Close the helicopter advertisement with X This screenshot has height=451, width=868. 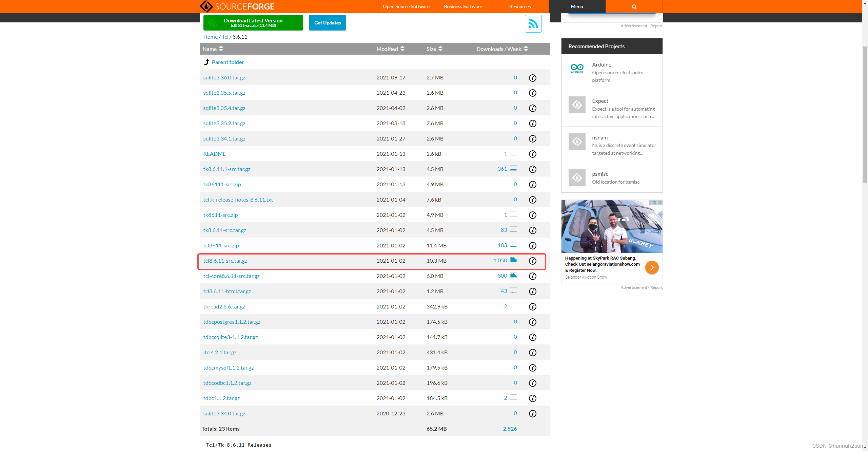tap(660, 203)
